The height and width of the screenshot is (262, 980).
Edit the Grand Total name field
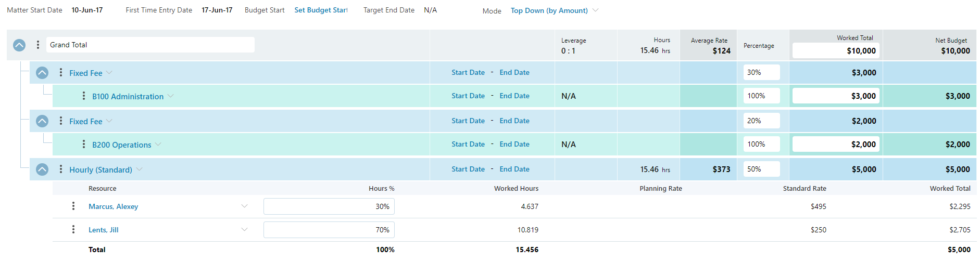pos(150,45)
